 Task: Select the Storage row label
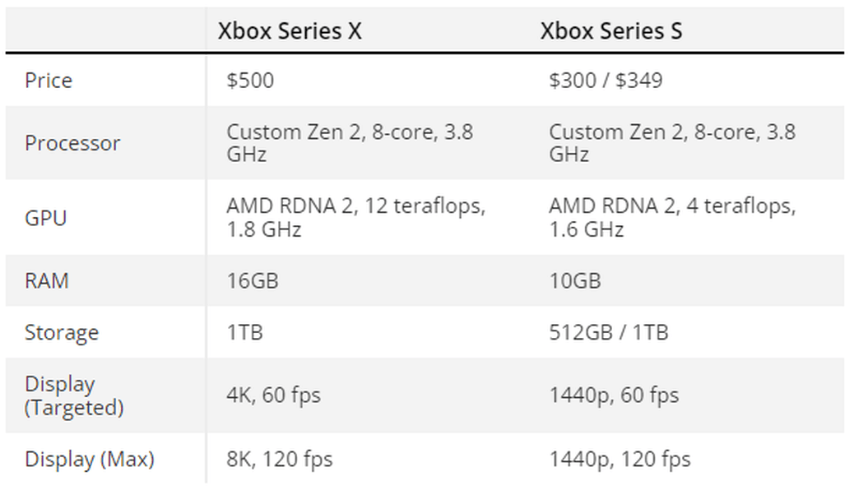tap(62, 332)
